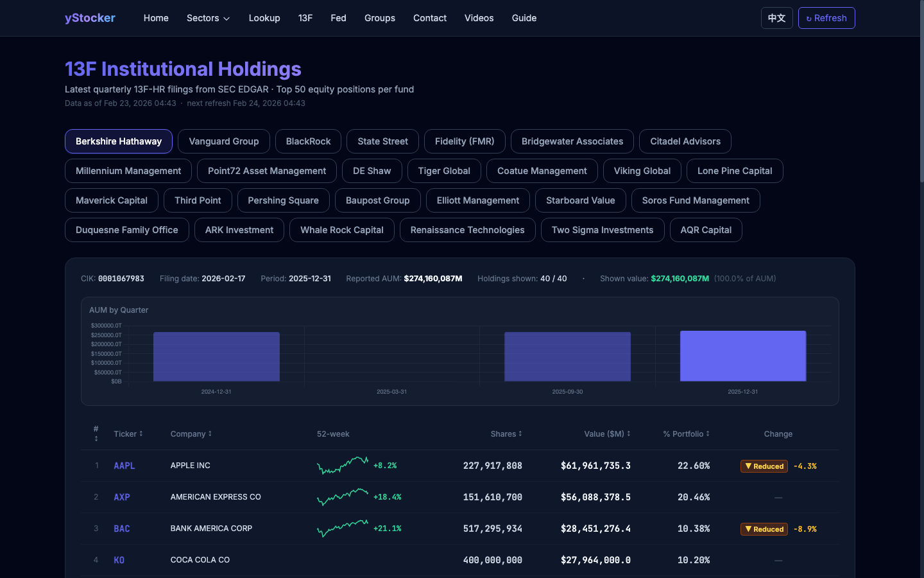Click the BAC 52-week sparkline chart
The image size is (924, 578).
343,529
